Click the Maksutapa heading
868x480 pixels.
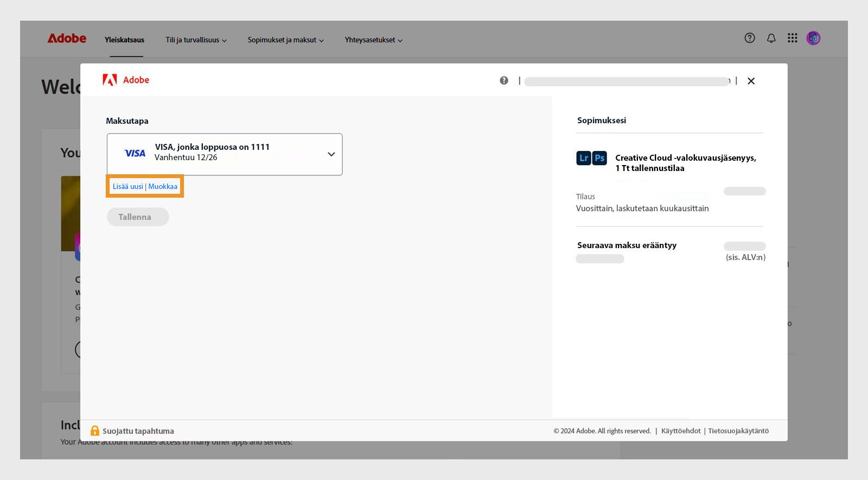127,121
